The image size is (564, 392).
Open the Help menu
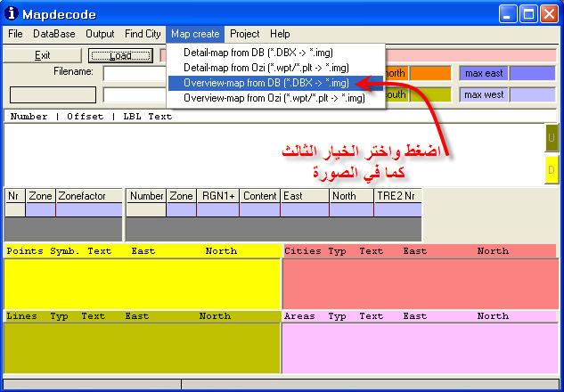(280, 34)
